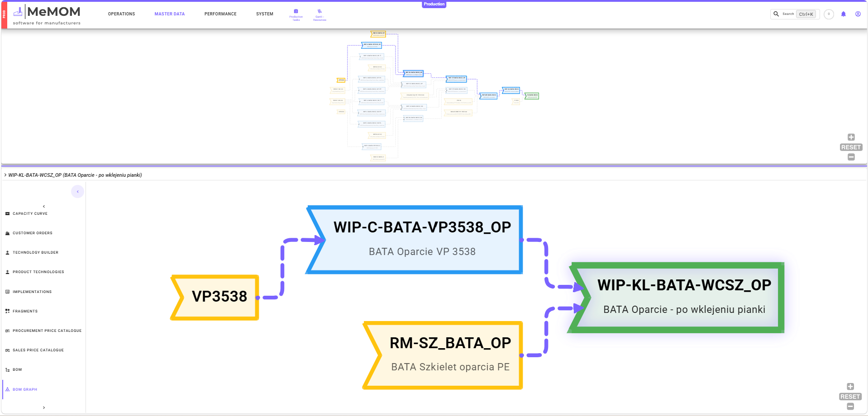This screenshot has width=868, height=416.
Task: Click the Customer Orders sidebar icon
Action: click(x=7, y=233)
